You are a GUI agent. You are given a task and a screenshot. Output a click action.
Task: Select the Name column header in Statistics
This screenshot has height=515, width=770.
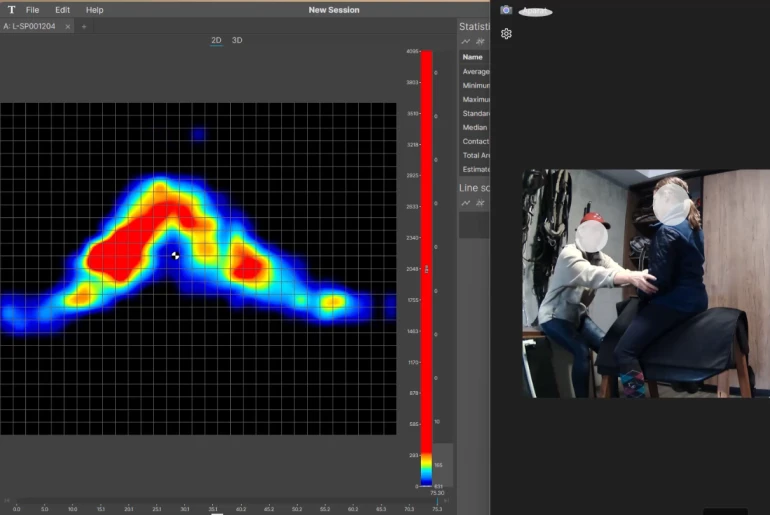[x=473, y=57]
